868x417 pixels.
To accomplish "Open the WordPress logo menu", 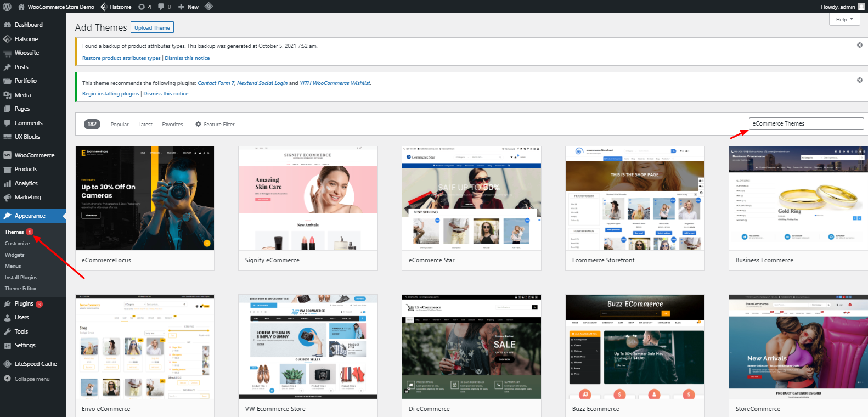I will (7, 7).
